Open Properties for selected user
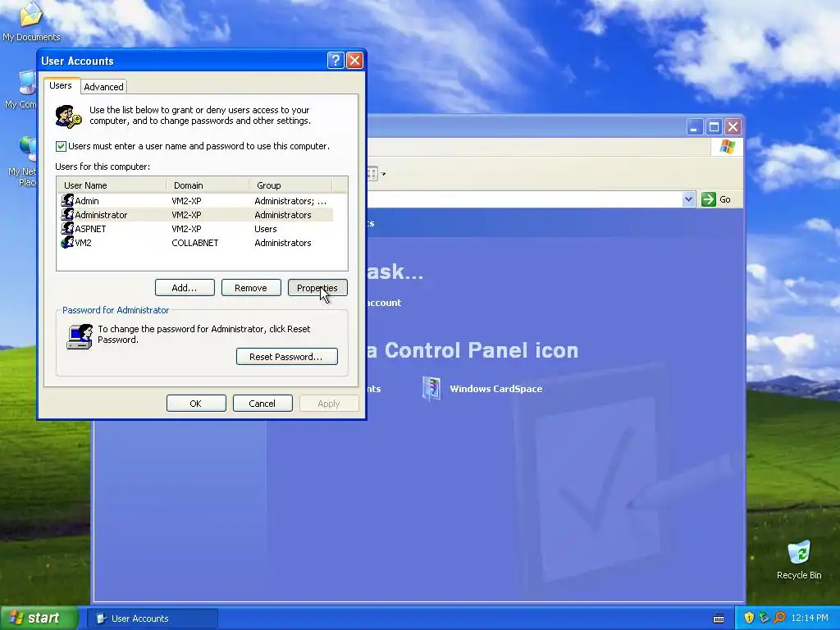The width and height of the screenshot is (840, 630). (317, 288)
